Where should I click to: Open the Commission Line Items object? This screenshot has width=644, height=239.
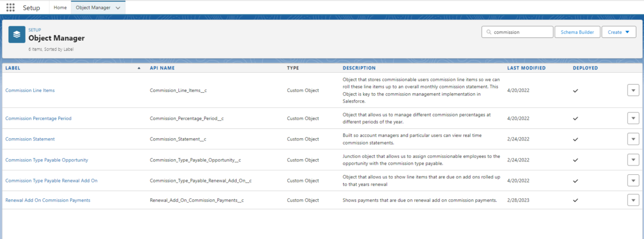pos(30,90)
